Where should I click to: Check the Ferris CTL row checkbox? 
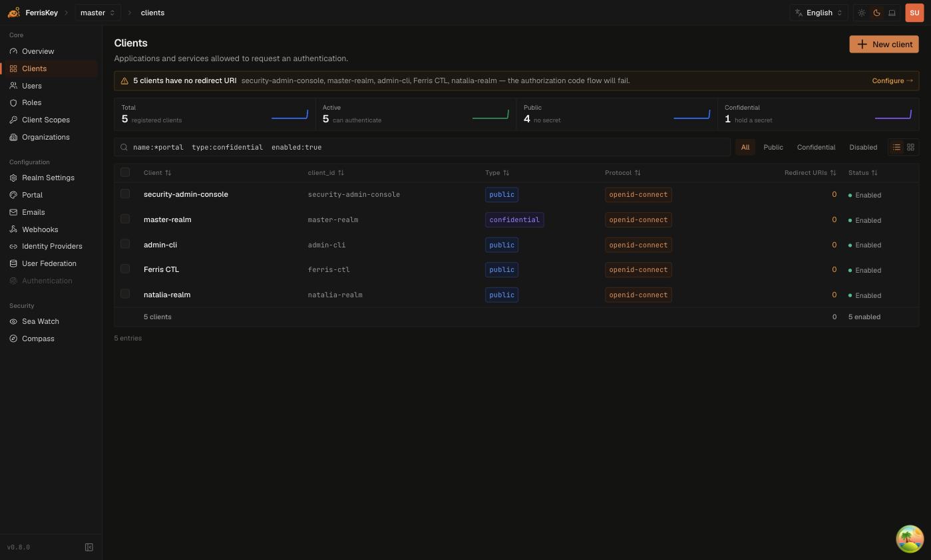[125, 269]
